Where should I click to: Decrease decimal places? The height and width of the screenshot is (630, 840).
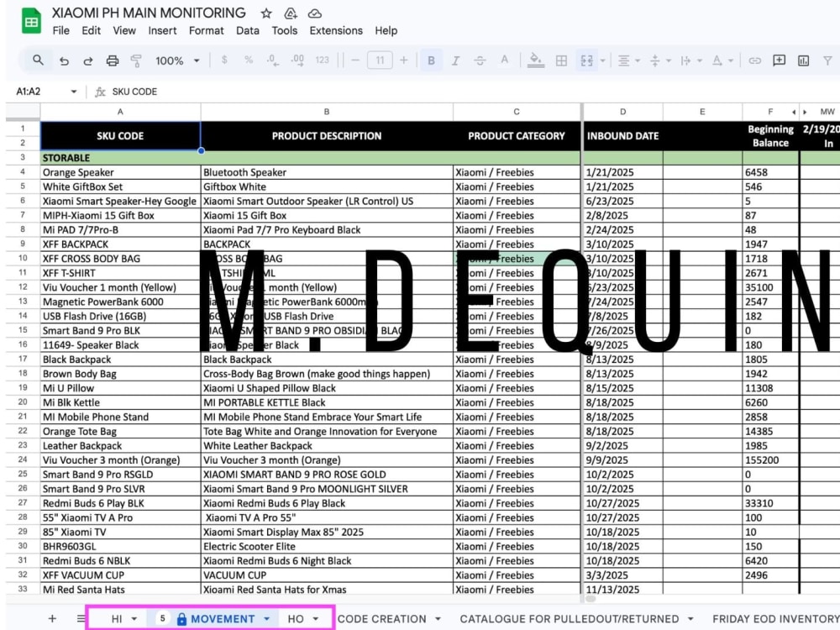(273, 60)
